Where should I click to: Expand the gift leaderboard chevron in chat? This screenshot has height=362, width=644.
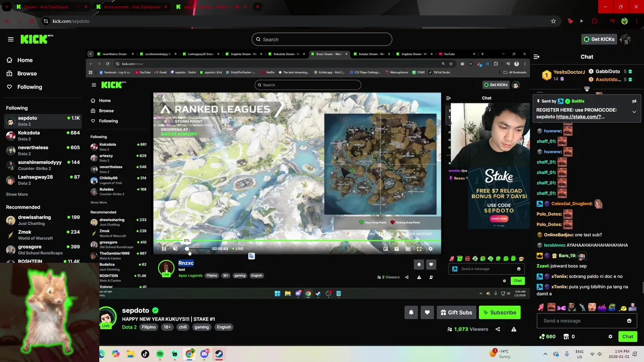[587, 89]
